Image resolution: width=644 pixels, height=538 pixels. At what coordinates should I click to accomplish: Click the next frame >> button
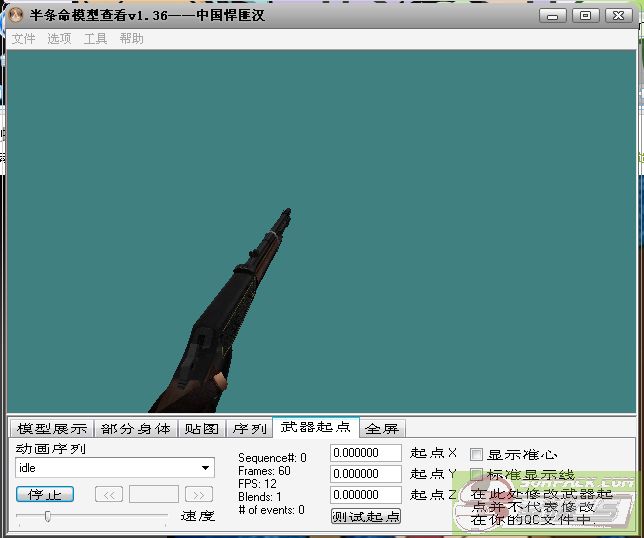[199, 494]
